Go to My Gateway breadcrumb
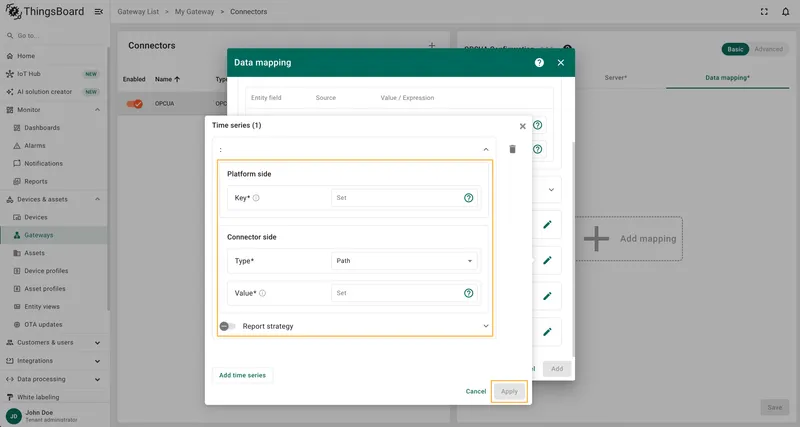The image size is (800, 427). click(x=194, y=12)
